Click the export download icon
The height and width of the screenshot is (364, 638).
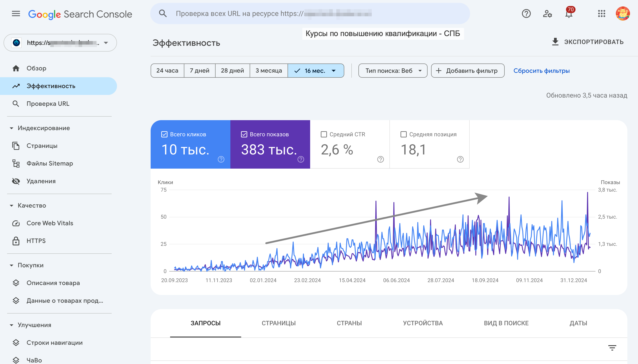(555, 42)
